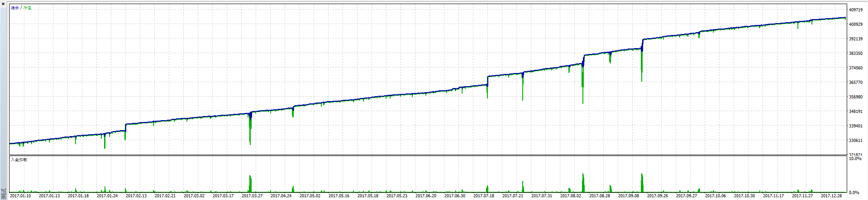Click the 2017.08.02 date axis label
Viewport: 868px width, 200px height.
pos(571,196)
